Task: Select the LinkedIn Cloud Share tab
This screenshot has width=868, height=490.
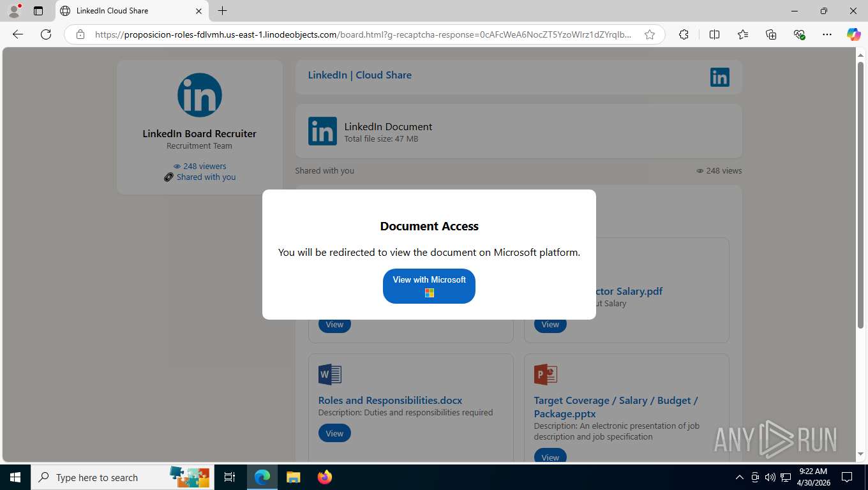Action: tap(131, 11)
